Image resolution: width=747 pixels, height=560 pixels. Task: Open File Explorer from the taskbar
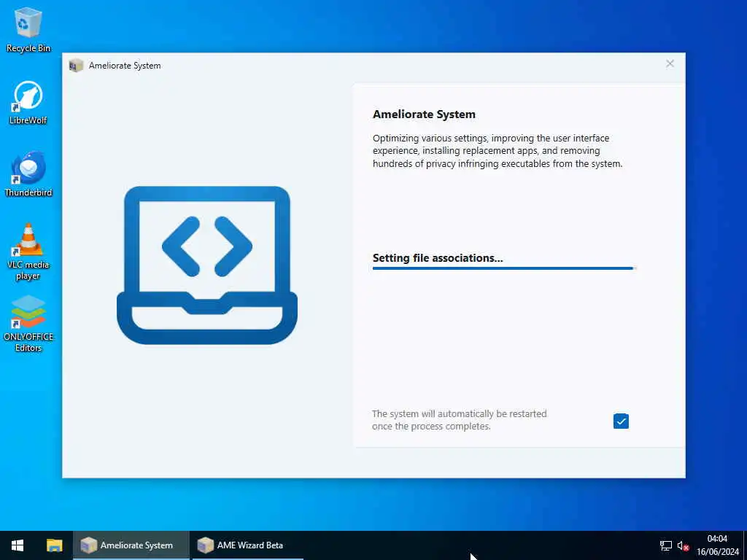point(54,545)
